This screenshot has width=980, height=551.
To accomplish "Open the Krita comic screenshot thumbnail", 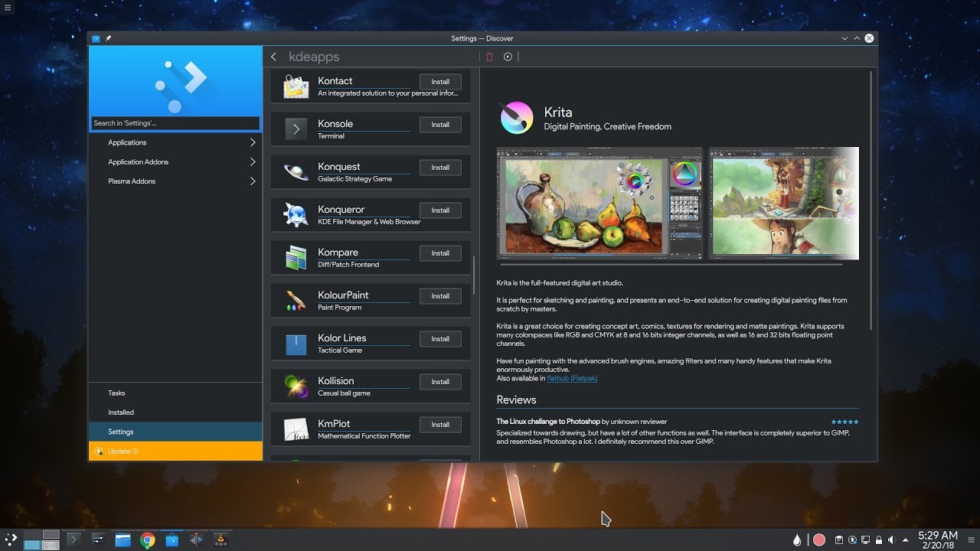I will coord(784,203).
